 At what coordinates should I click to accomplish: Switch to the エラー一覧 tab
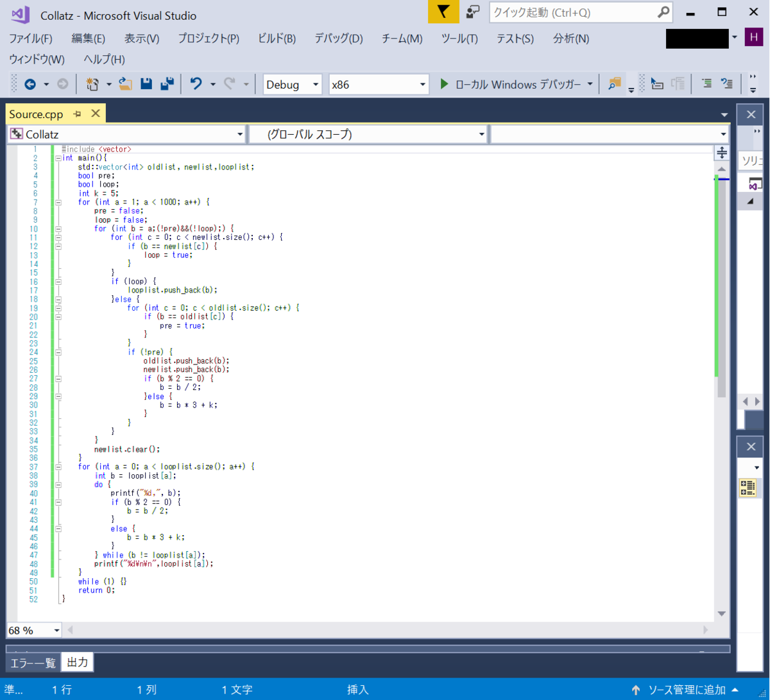click(x=33, y=663)
